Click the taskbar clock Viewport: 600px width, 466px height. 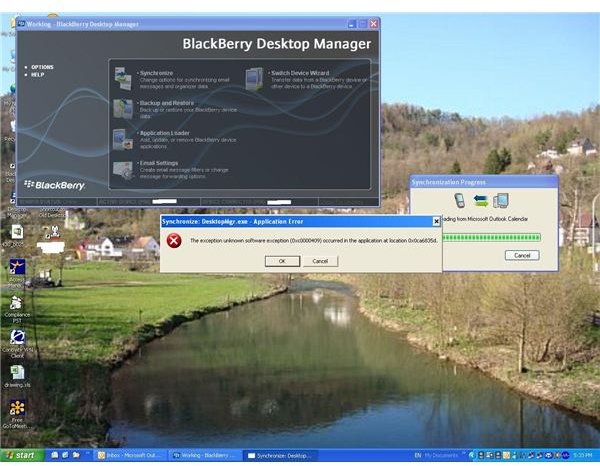[583, 455]
